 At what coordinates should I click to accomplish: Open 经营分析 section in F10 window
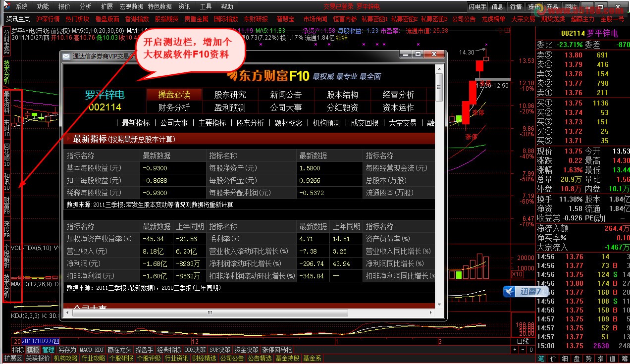click(398, 95)
